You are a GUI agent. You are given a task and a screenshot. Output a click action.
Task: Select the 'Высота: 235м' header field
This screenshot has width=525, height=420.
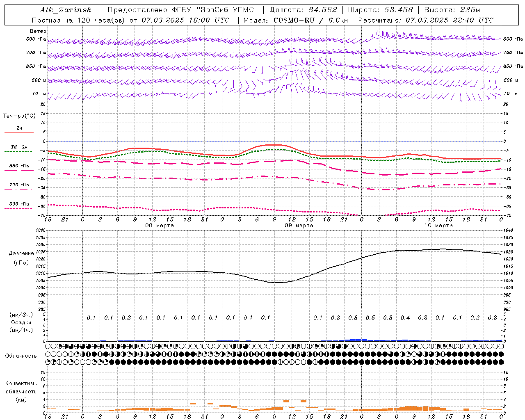click(452, 10)
